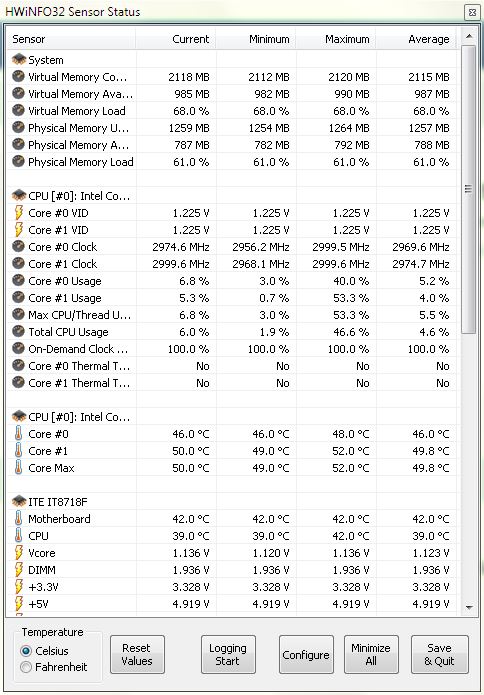The height and width of the screenshot is (695, 484).
Task: Click the vertical scrollbar thumb
Action: click(x=468, y=189)
